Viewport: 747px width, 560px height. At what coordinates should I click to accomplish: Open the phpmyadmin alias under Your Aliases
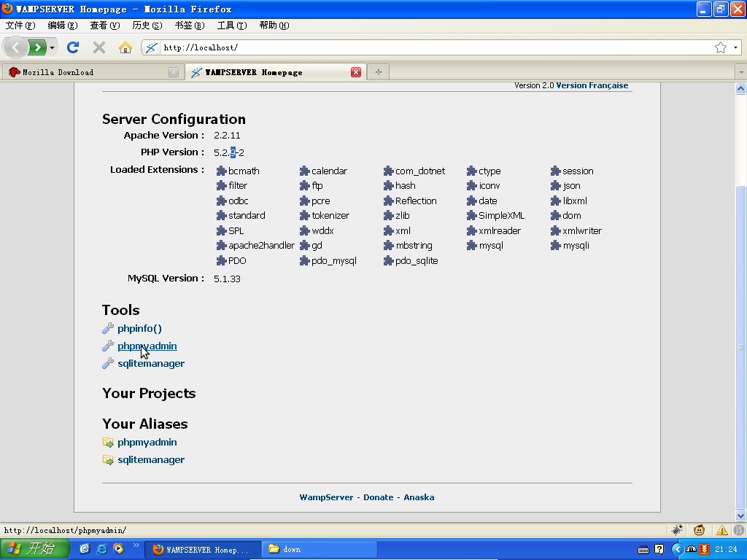click(147, 443)
